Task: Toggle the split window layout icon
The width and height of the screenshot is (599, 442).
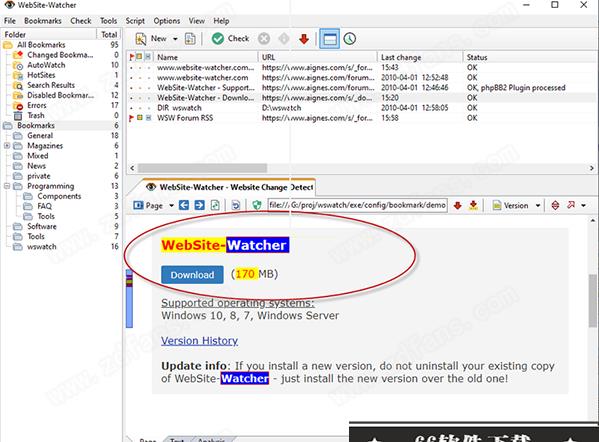Action: [329, 39]
